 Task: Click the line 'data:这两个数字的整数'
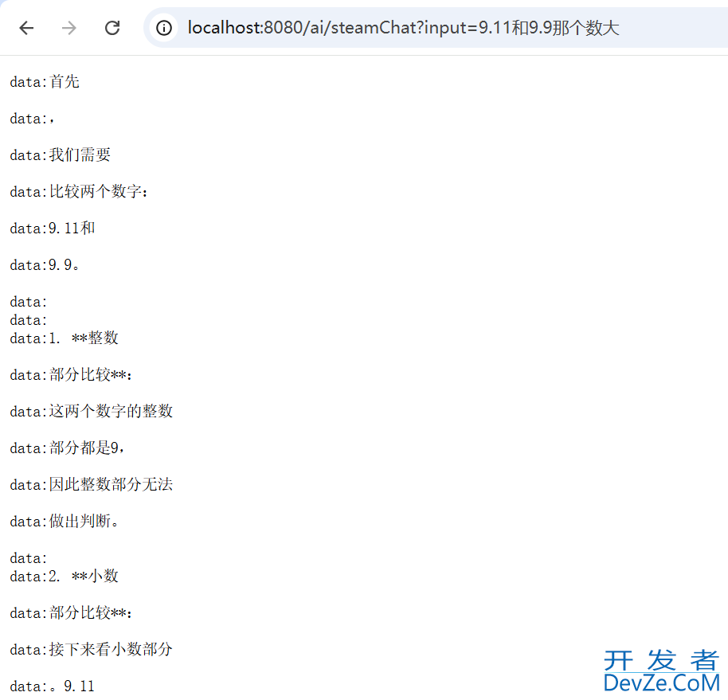pos(91,411)
